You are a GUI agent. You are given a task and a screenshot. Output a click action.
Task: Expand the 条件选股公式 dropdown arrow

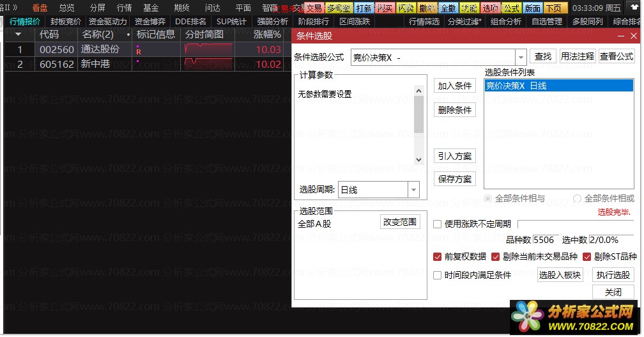tap(521, 57)
